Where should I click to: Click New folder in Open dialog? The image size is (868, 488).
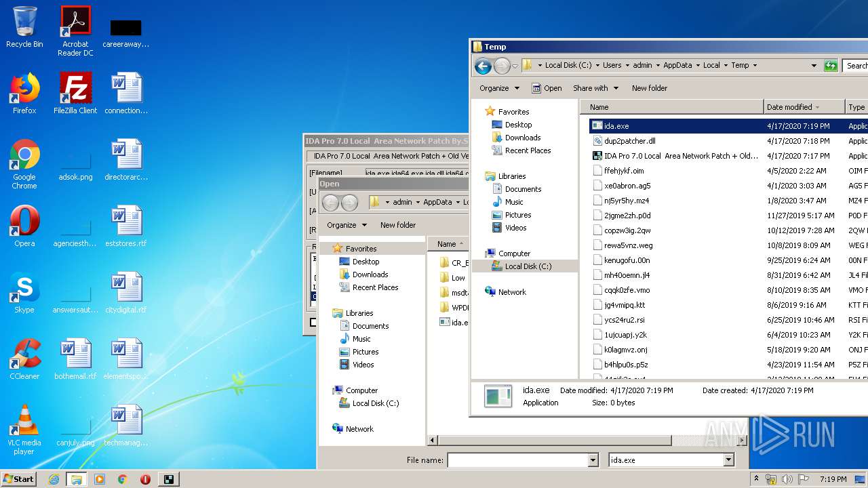point(398,225)
